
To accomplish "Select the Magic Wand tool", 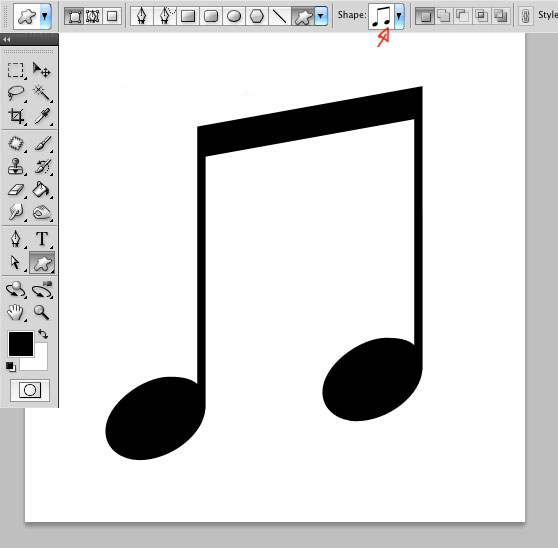I will [42, 94].
